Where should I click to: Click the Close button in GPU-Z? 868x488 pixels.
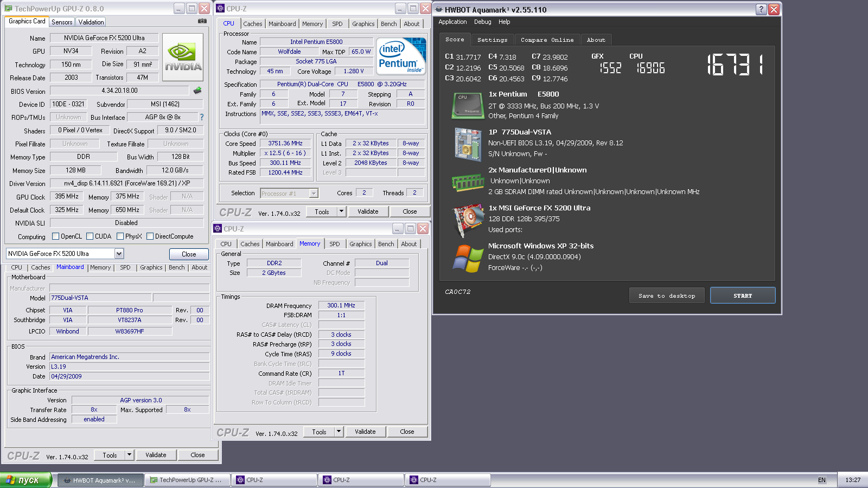(189, 254)
